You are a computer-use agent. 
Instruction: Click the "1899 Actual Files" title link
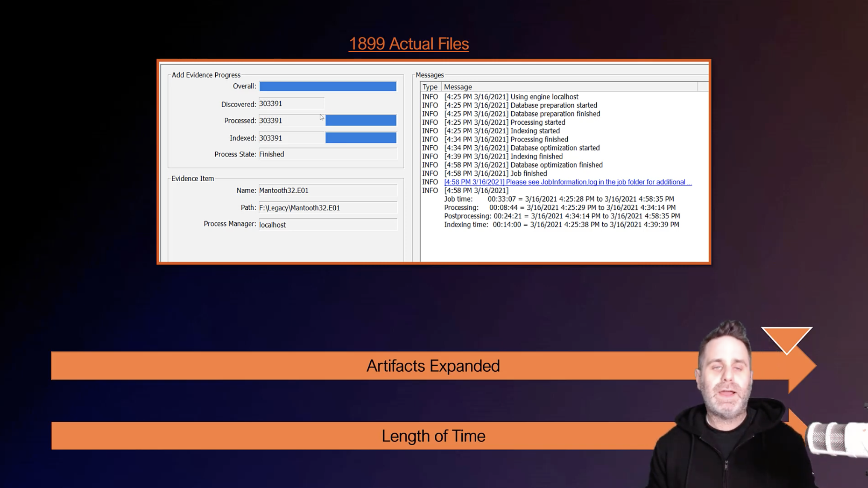pos(408,43)
